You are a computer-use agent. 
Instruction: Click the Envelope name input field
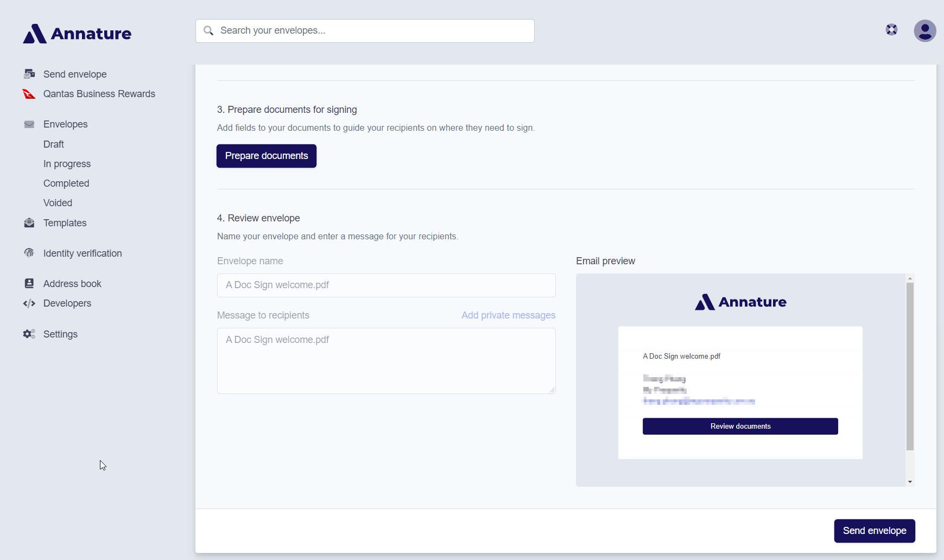tap(386, 285)
